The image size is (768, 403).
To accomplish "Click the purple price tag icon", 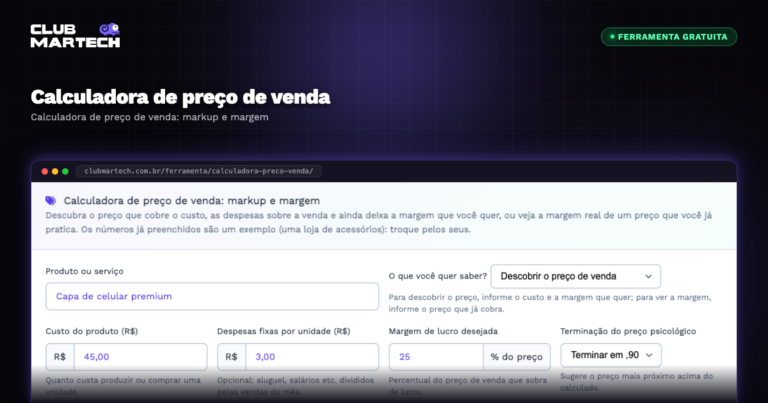I will [x=50, y=200].
